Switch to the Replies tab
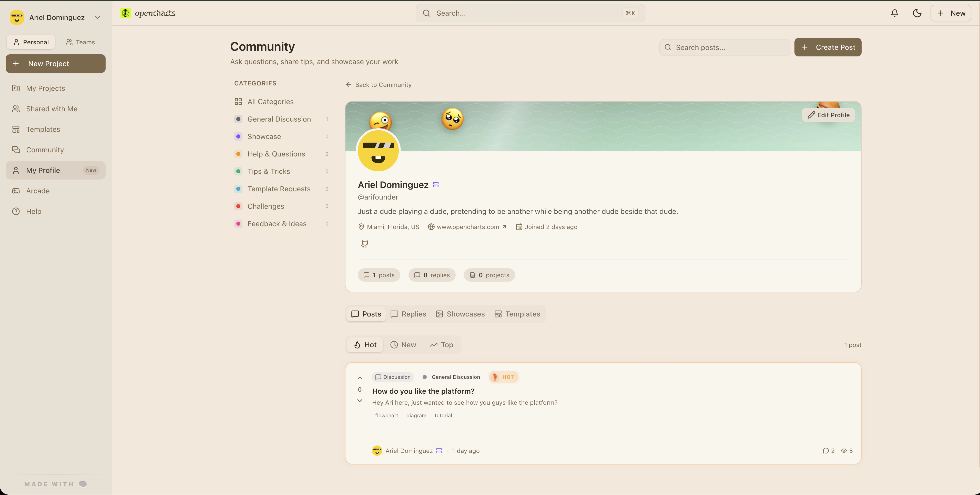The image size is (980, 495). pyautogui.click(x=408, y=314)
